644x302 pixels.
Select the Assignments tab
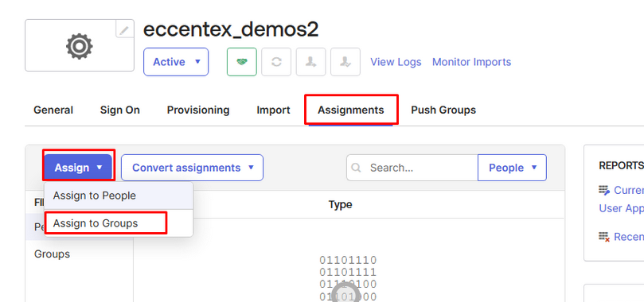tap(351, 110)
